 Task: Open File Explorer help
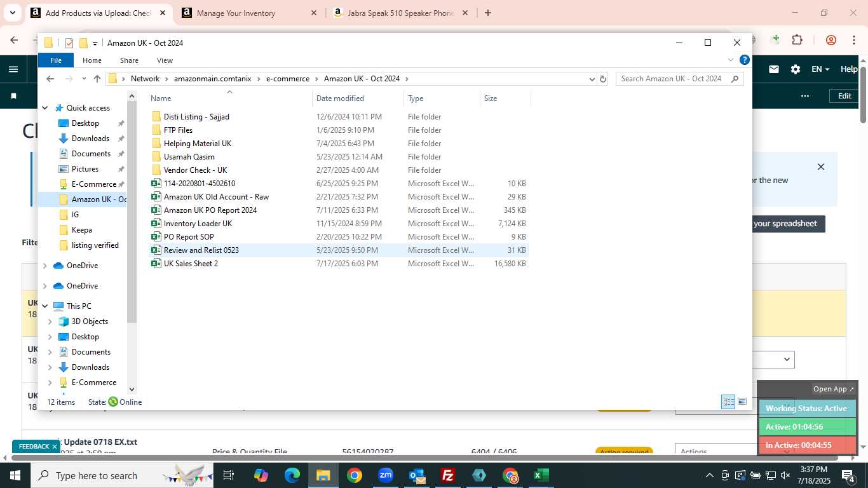coord(745,60)
